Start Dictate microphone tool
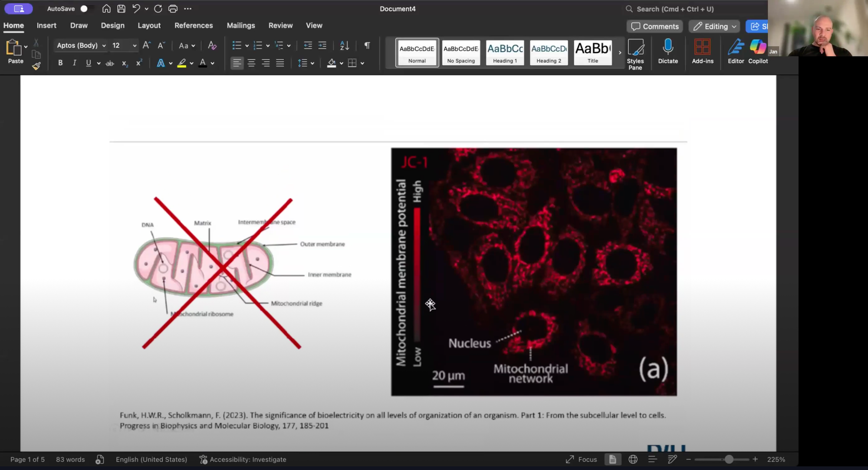The width and height of the screenshot is (868, 470). pyautogui.click(x=667, y=52)
